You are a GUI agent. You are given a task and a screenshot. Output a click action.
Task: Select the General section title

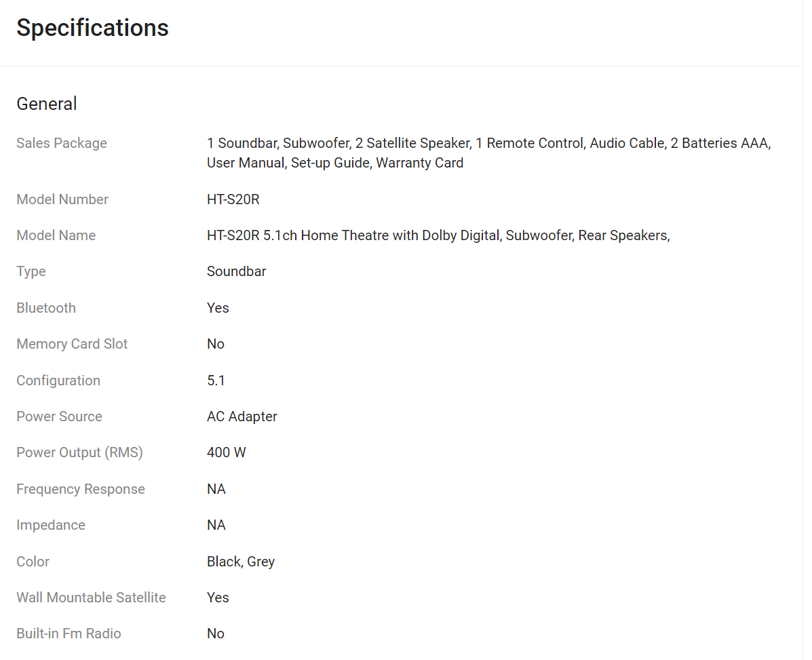[47, 104]
